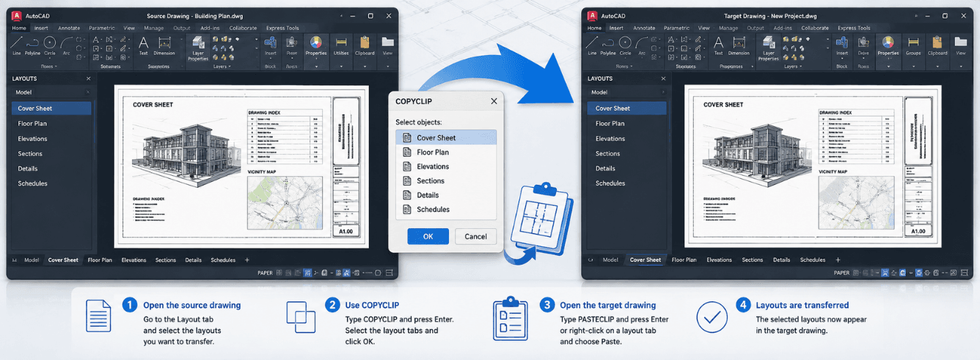Open Clipboard panel in Target Drawing ribbon
The image size is (980, 360).
(x=937, y=45)
